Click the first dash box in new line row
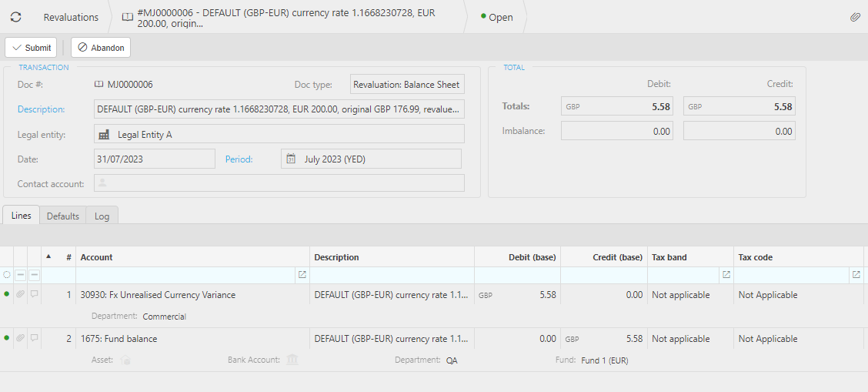This screenshot has height=392, width=868. [20, 275]
